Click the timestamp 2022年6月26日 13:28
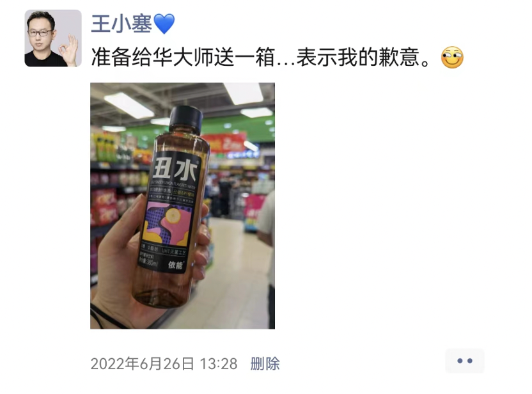This screenshot has width=532, height=394. point(164,364)
